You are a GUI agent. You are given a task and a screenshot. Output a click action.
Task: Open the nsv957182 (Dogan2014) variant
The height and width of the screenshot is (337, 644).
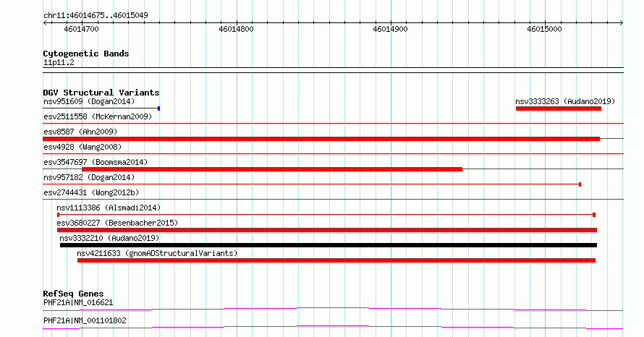coord(89,177)
